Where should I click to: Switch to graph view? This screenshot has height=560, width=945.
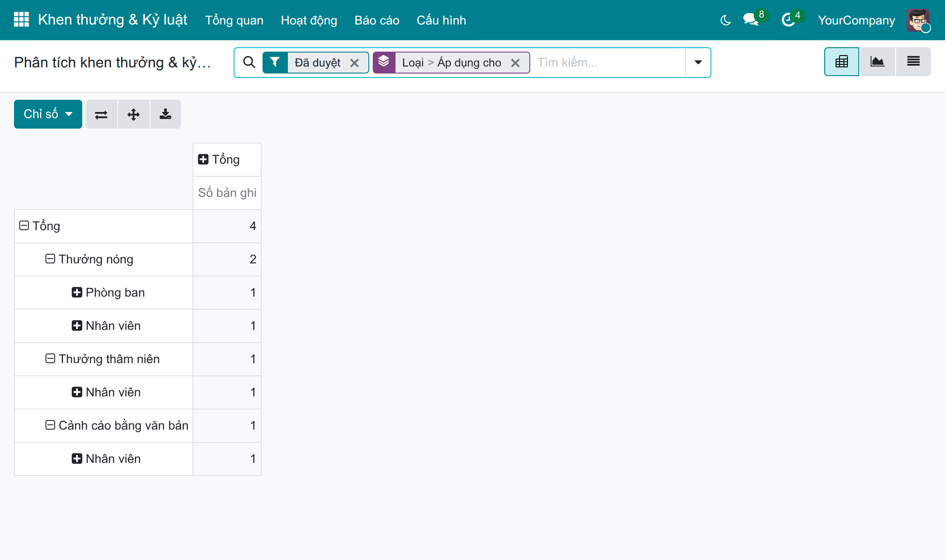tap(877, 62)
